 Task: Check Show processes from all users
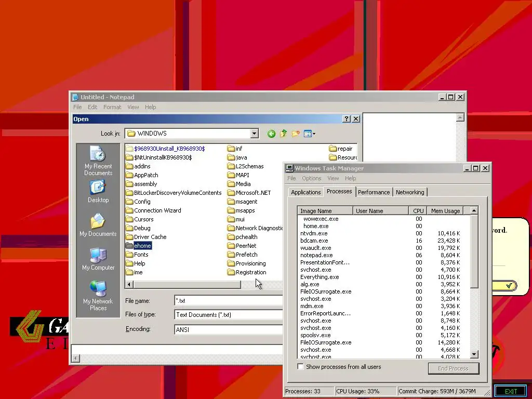coord(300,367)
